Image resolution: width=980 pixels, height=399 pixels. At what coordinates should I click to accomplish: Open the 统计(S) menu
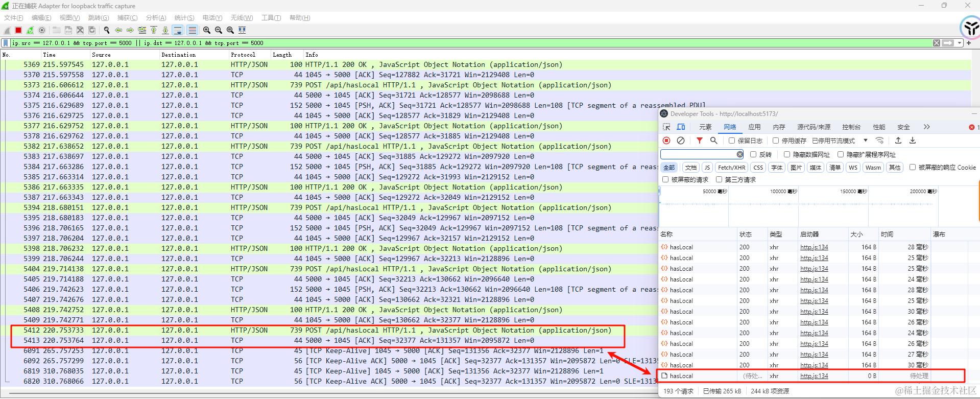coord(184,18)
